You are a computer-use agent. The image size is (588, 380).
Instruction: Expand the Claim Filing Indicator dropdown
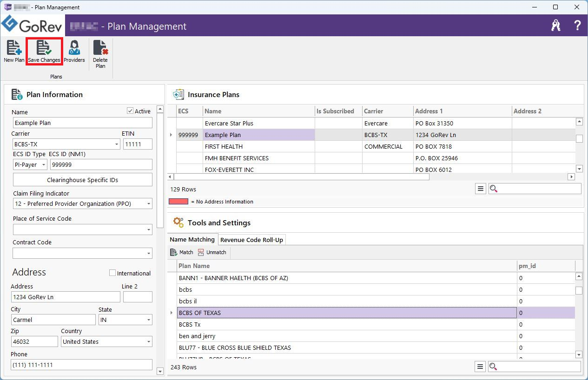coord(149,204)
